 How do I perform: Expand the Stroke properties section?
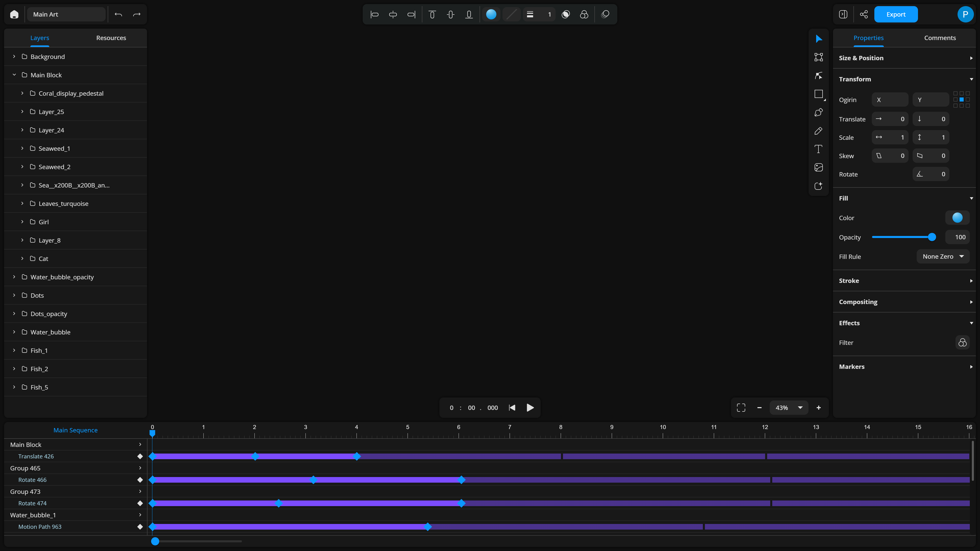pos(904,281)
